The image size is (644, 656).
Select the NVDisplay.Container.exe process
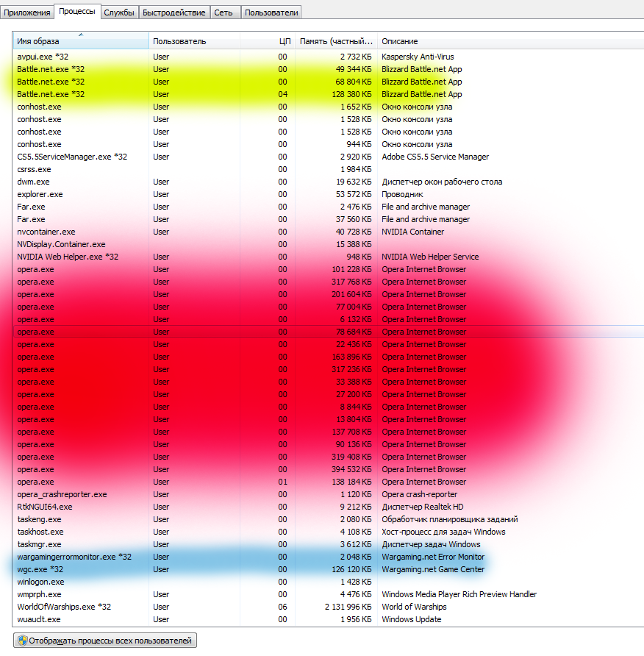click(329, 244)
